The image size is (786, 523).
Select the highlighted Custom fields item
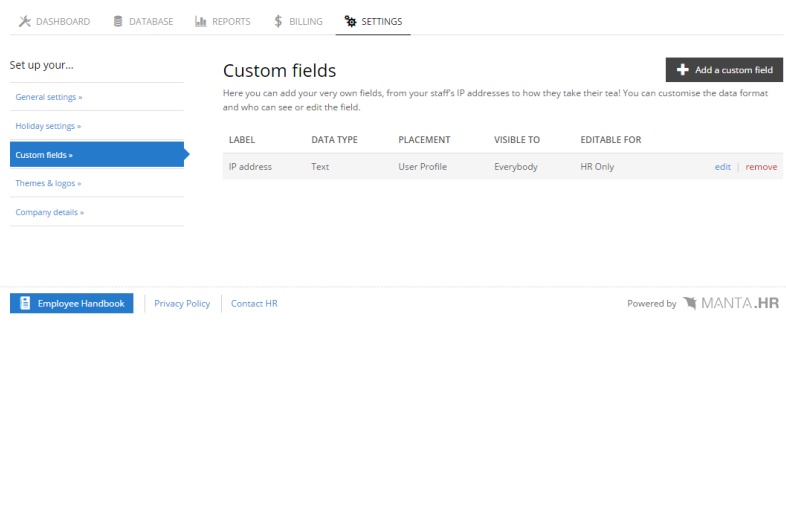44,155
